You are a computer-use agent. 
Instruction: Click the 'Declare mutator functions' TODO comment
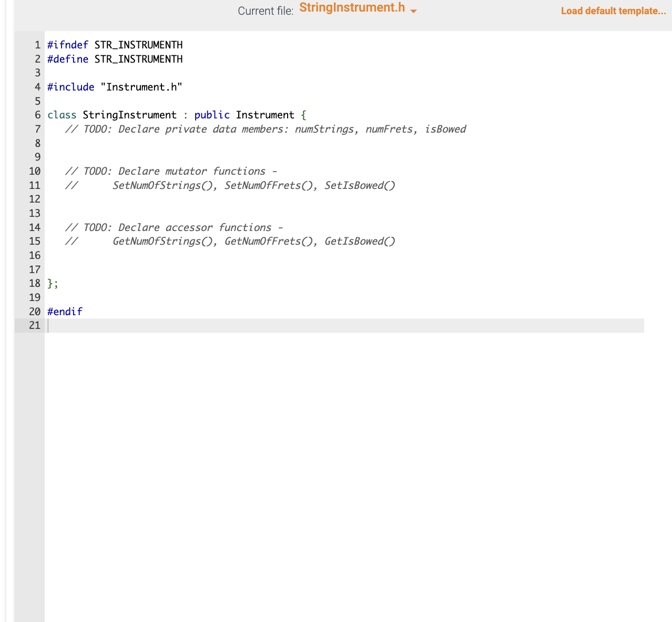coord(171,171)
